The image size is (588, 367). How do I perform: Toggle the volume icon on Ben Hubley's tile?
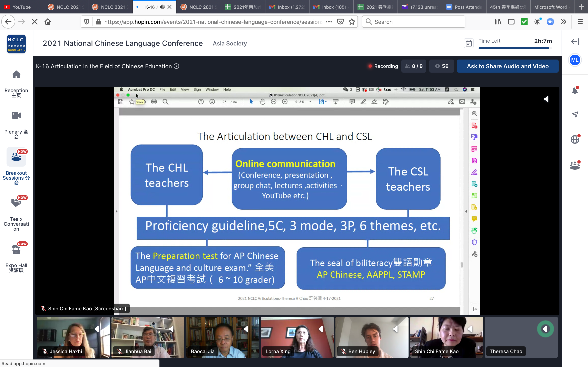pyautogui.click(x=395, y=329)
